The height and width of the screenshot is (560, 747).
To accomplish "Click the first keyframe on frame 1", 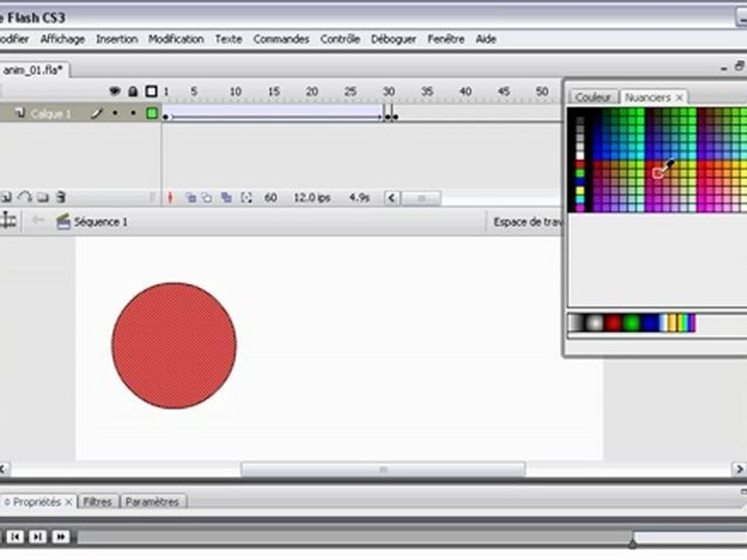I will point(165,117).
